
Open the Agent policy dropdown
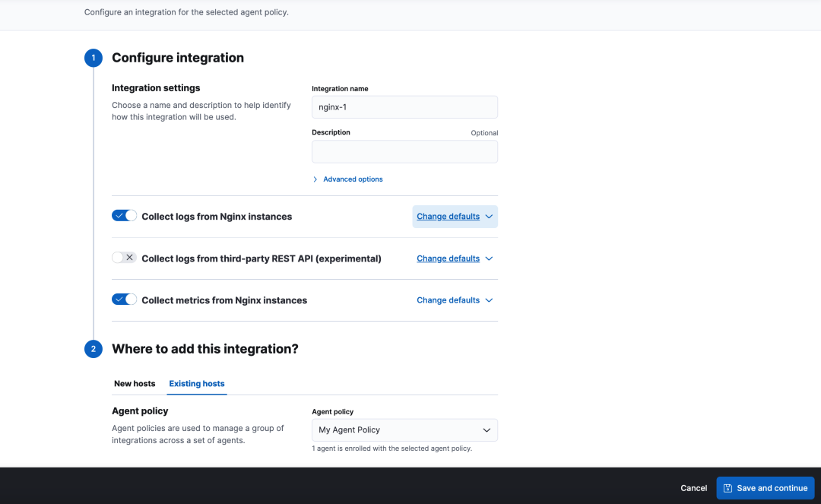coord(404,430)
